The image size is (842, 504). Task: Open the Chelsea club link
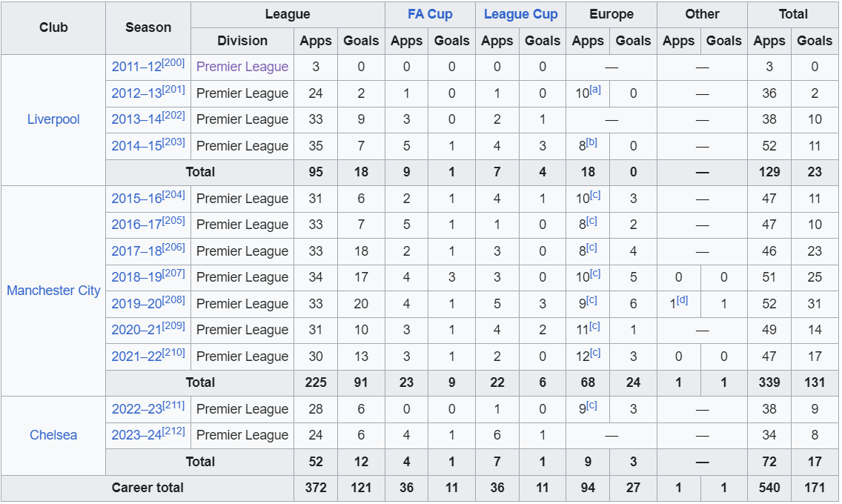pyautogui.click(x=53, y=435)
